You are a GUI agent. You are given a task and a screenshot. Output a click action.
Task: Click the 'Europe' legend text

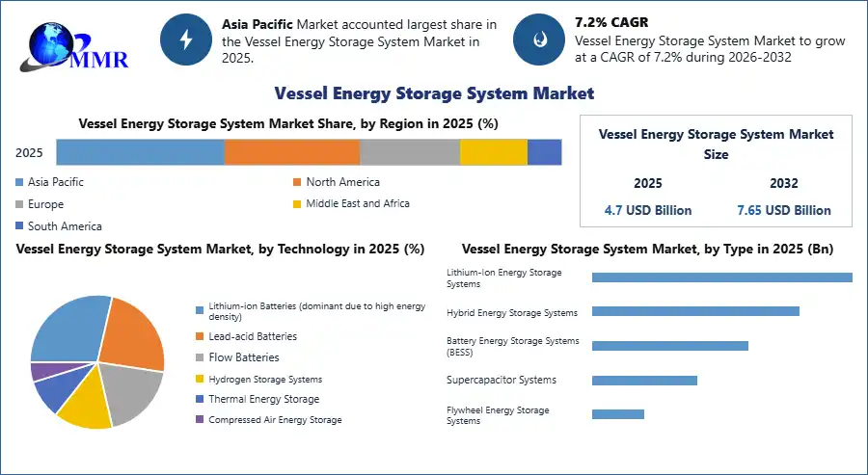coord(46,204)
